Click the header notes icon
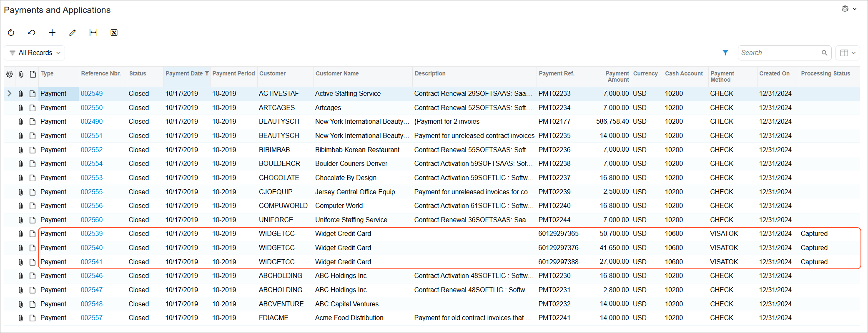Viewport: 868px width, 333px height. tap(33, 74)
